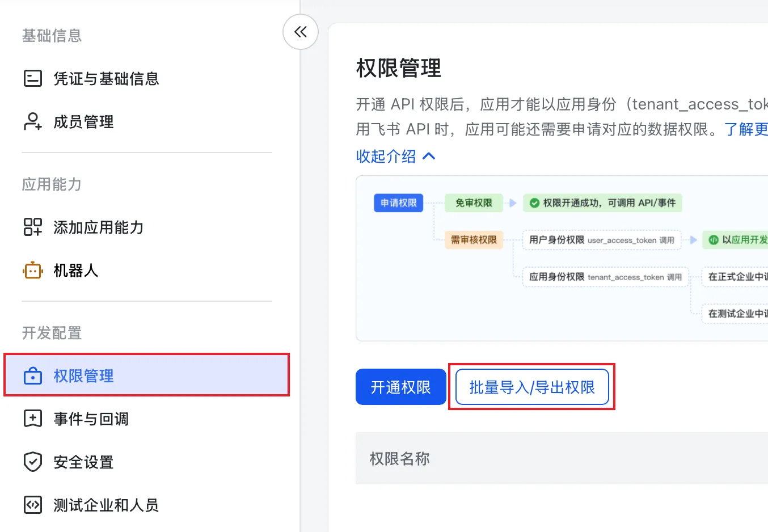
Task: Click 批量导入/导出权限 button
Action: point(532,387)
